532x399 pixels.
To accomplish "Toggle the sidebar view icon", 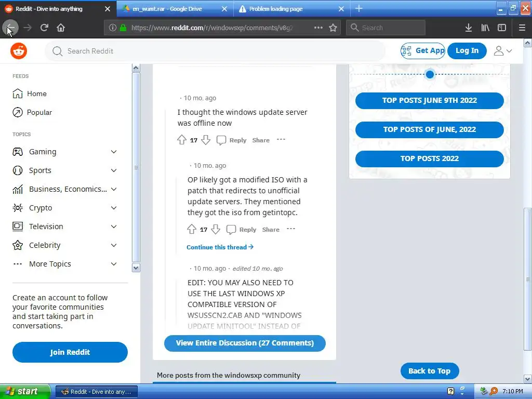I will coord(502,28).
